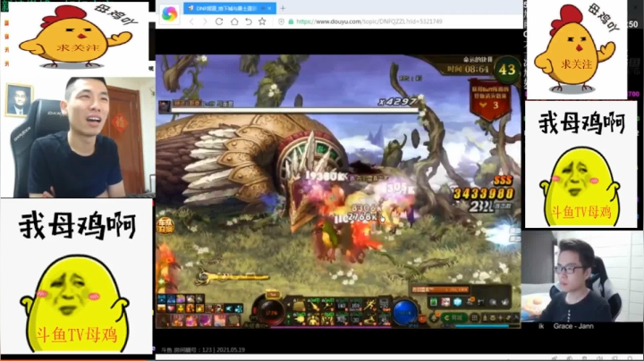Click the pink character portrait icon

click(445, 302)
